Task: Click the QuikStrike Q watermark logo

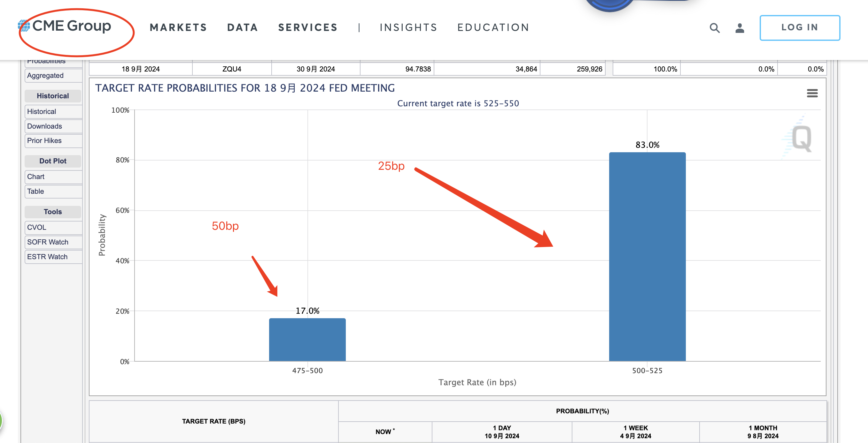Action: [801, 138]
